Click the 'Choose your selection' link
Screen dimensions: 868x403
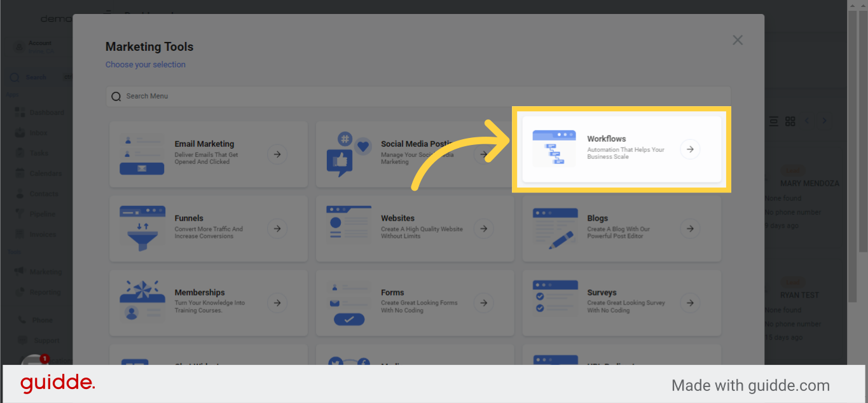(146, 64)
